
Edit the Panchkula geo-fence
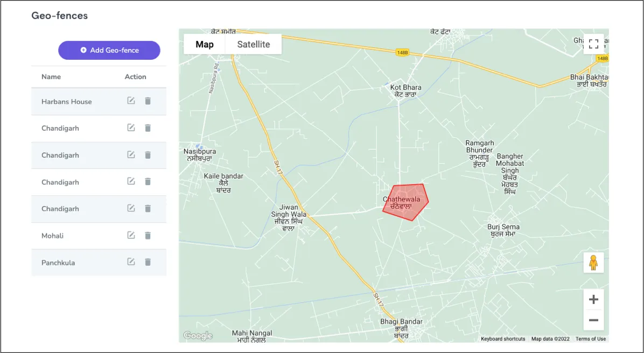pyautogui.click(x=131, y=262)
